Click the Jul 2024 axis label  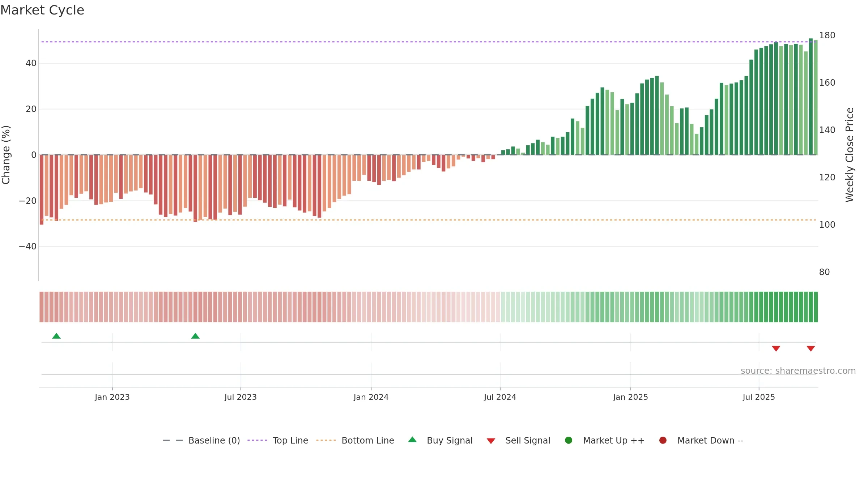[x=500, y=397]
